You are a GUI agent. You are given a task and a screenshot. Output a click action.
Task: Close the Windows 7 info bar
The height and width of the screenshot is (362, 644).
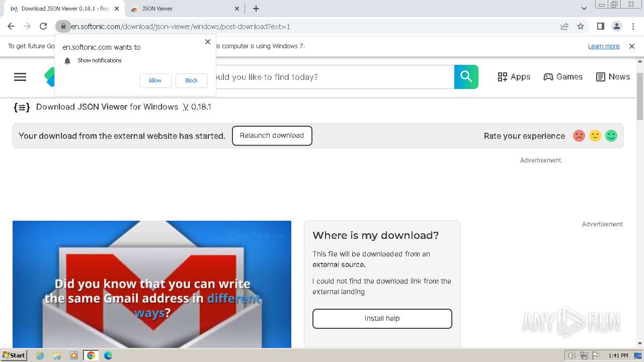(x=632, y=46)
